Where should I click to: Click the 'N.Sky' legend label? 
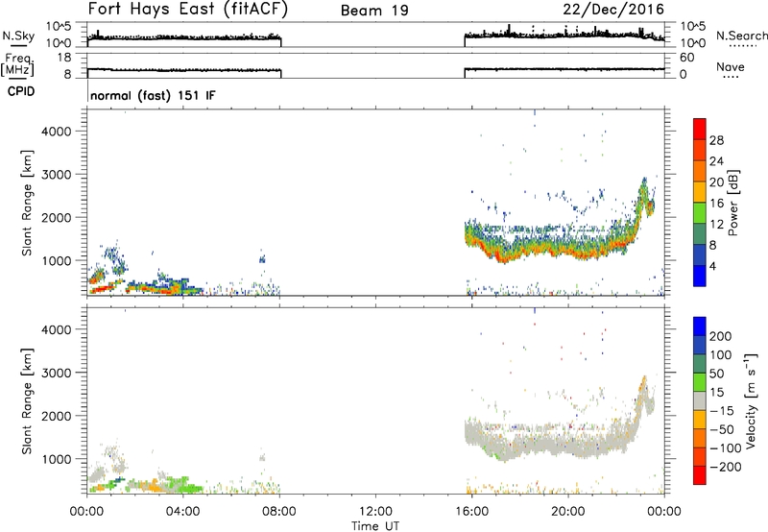click(18, 36)
